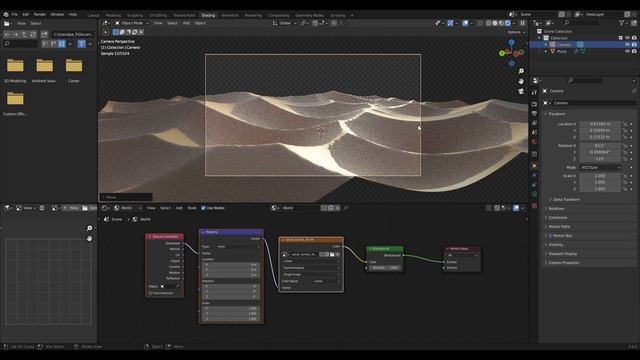Hide Plane in viewport via eye icon
The image size is (640, 360).
pos(627,51)
